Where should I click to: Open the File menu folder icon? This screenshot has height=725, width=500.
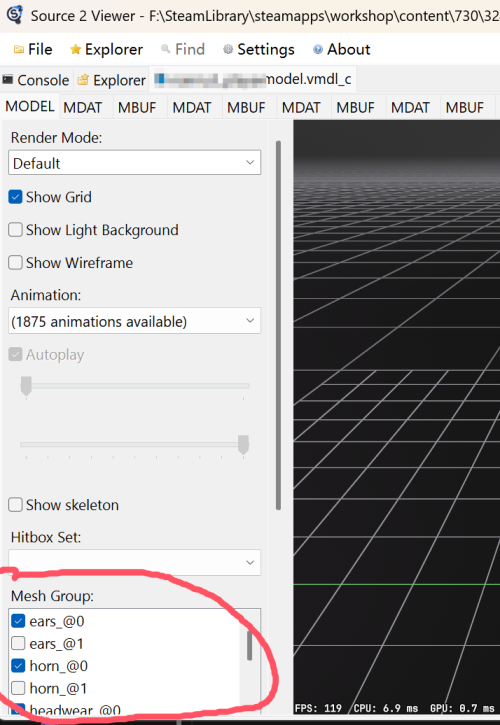click(19, 49)
